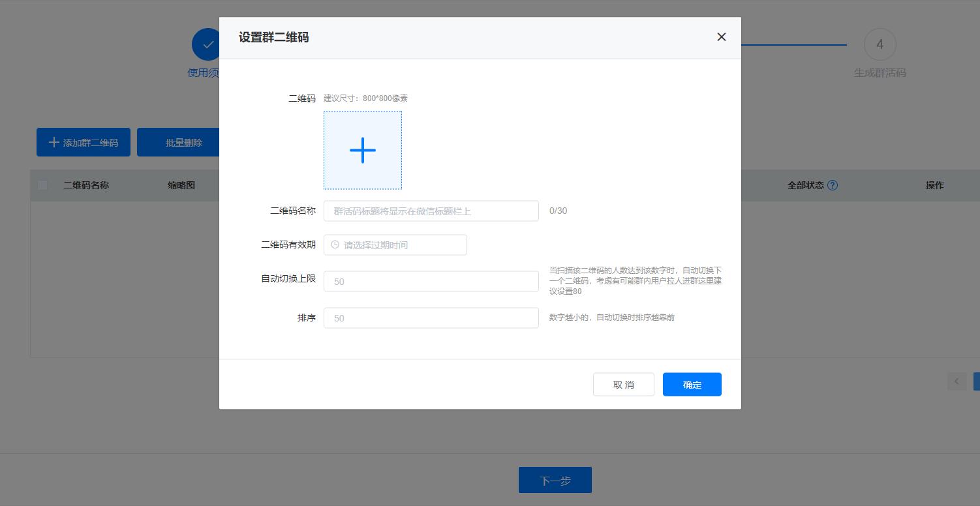
Task: Click the plus icon on 添加群二维码 button
Action: (x=54, y=141)
